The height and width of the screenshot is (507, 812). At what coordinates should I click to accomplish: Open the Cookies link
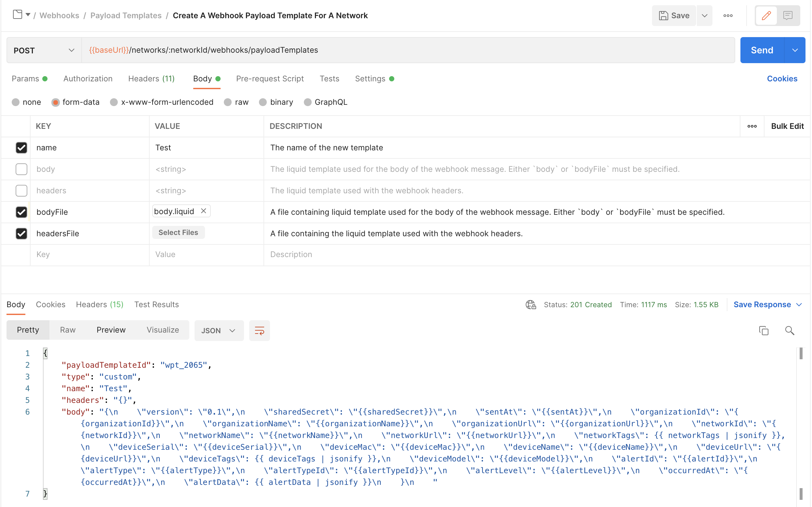pos(782,78)
